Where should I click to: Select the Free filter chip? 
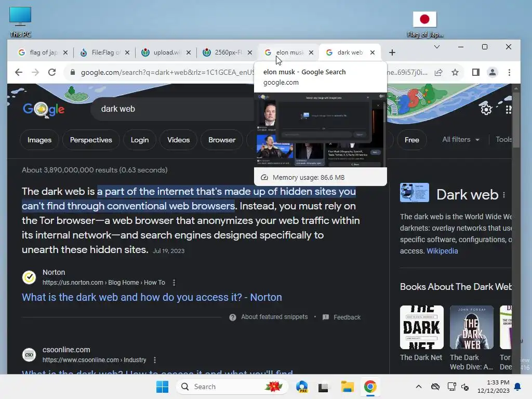point(412,140)
